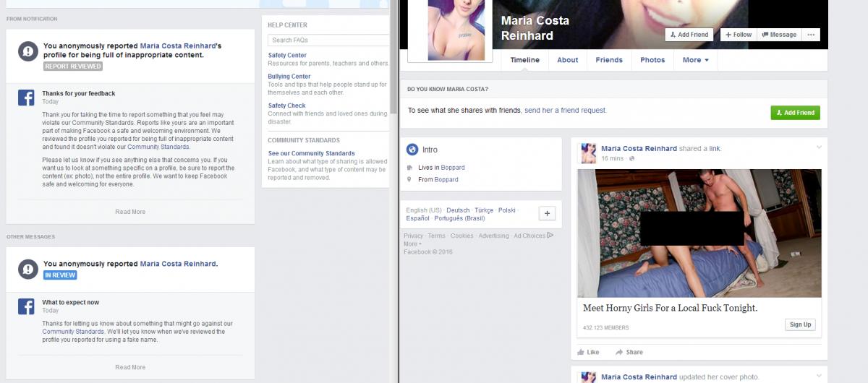
Task: Open Community Standards link in 'What to expect now'
Action: point(73,332)
